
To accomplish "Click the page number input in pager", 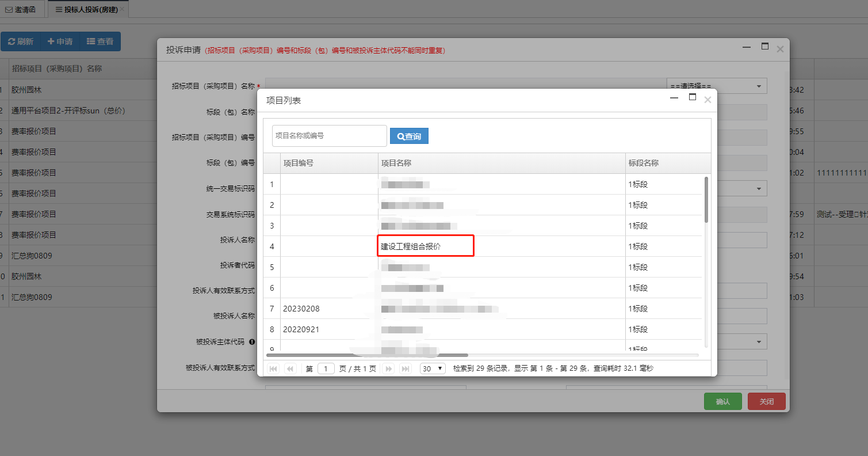I will point(326,368).
